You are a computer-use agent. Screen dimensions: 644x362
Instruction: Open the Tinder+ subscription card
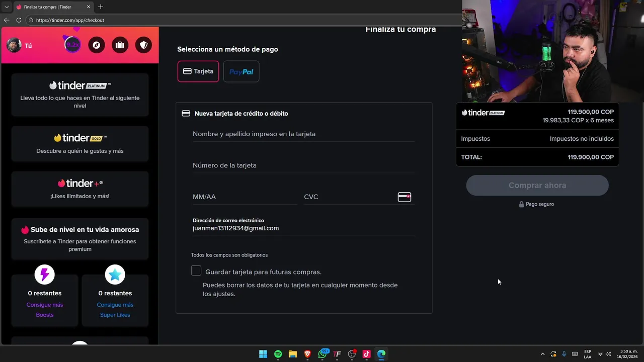point(80,189)
